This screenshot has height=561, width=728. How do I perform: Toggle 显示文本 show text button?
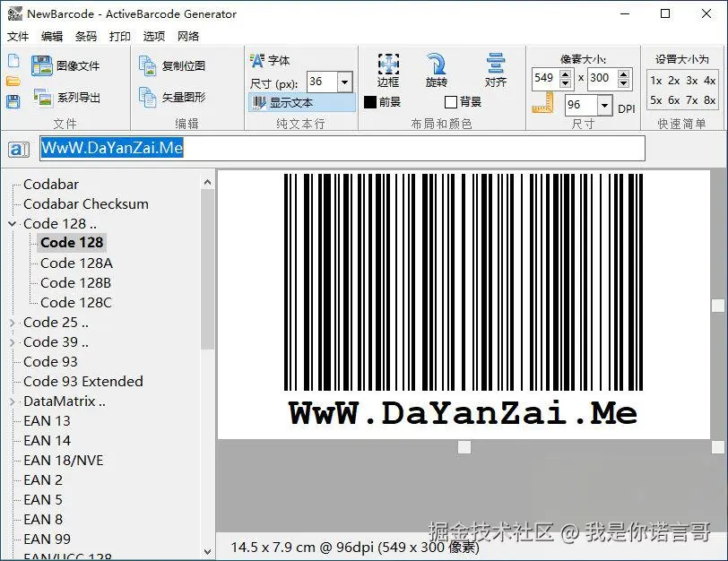302,102
